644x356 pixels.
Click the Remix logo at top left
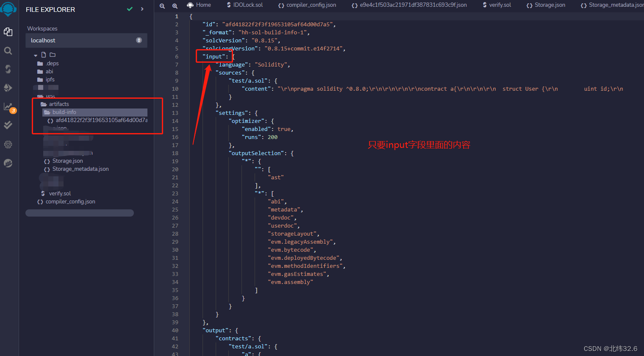click(x=8, y=8)
